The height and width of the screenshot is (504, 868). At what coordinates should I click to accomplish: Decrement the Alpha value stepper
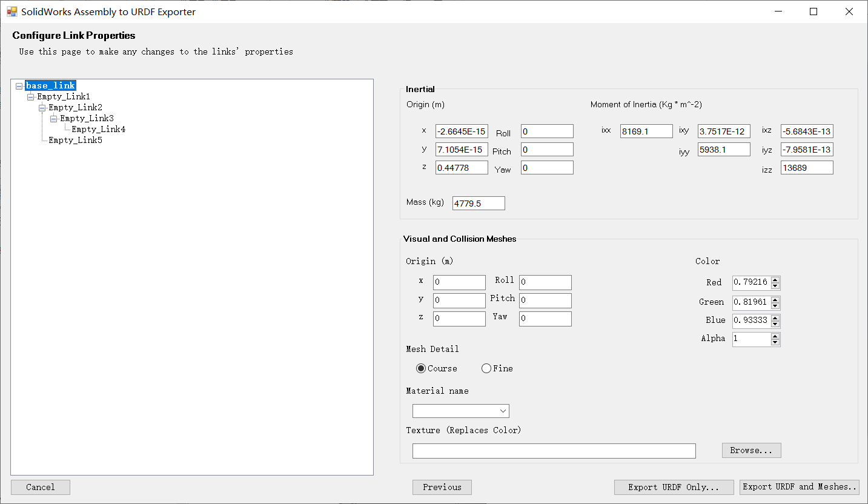click(x=776, y=342)
